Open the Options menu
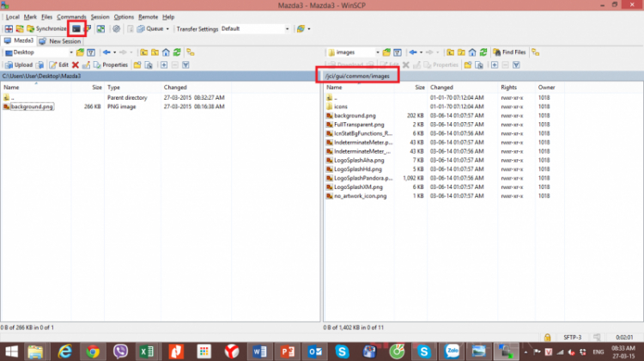The image size is (644, 361). pos(124,17)
